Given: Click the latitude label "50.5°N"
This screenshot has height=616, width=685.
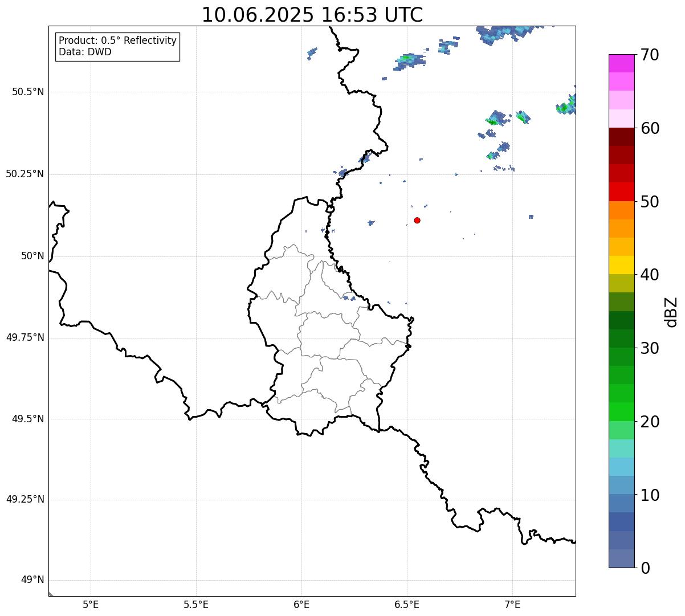Looking at the screenshot, I should click(28, 92).
